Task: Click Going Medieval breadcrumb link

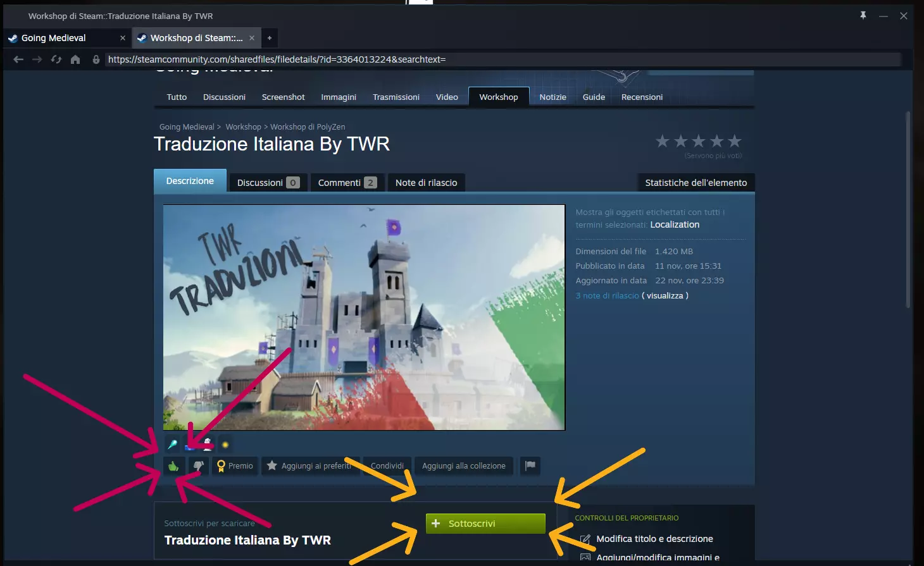Action: click(187, 127)
